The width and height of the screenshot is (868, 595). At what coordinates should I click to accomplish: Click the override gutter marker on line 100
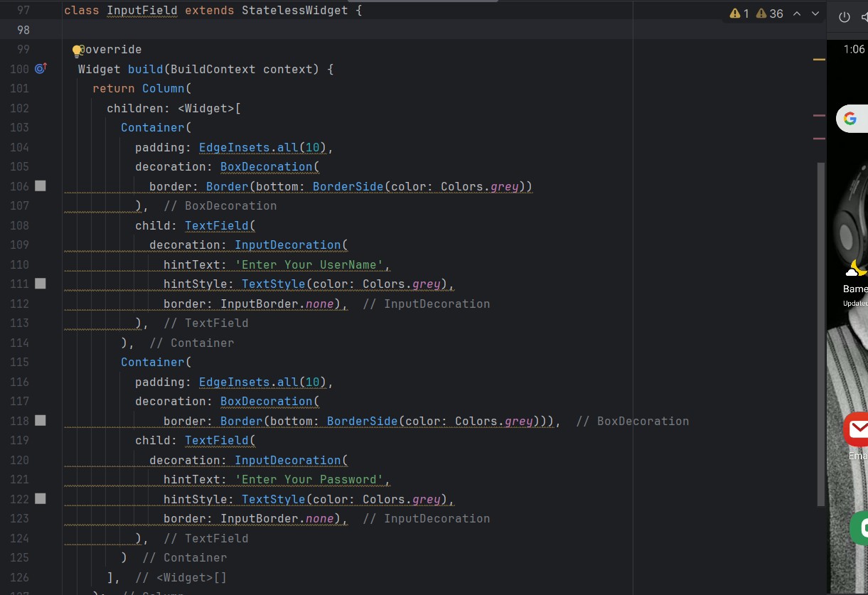(x=41, y=68)
